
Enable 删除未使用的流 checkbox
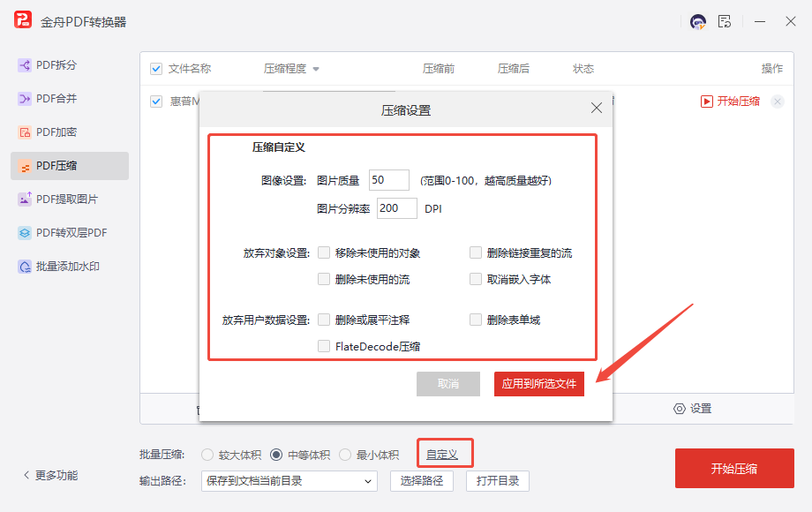click(324, 279)
